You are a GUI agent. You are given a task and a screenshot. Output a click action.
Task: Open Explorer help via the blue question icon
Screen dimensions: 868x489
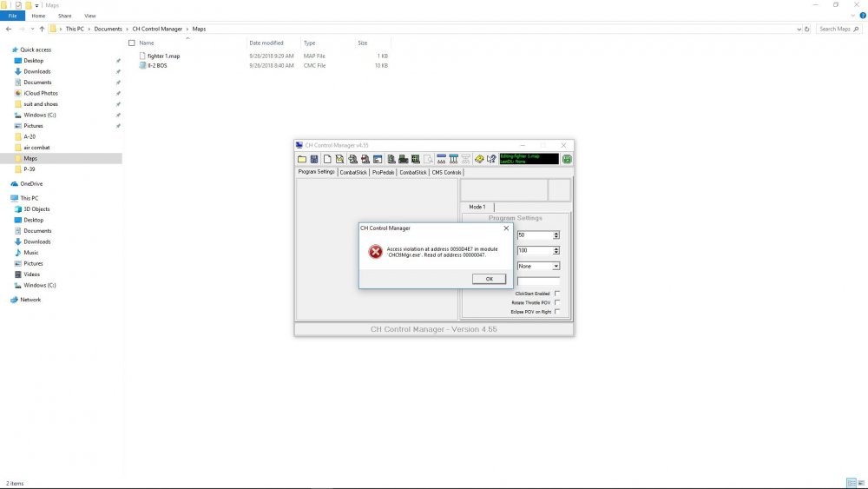click(x=863, y=16)
